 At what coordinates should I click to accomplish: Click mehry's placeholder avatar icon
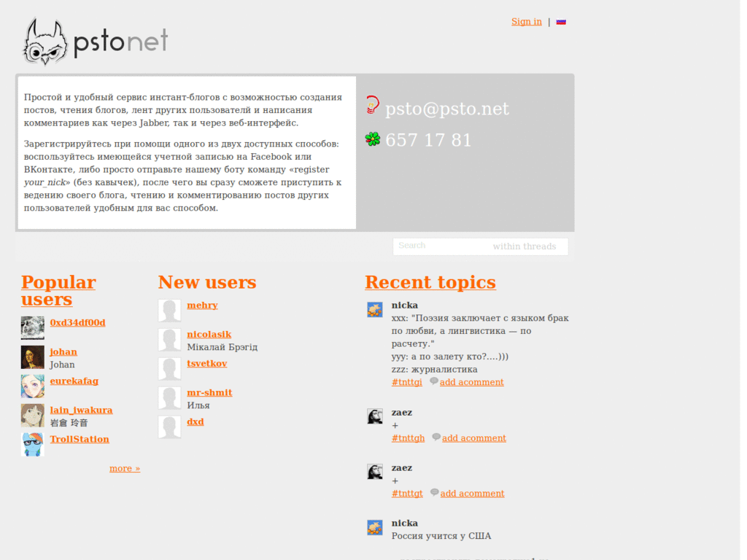click(x=169, y=310)
